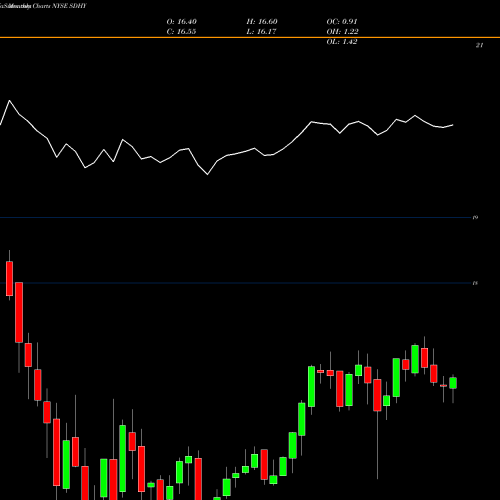Click the '21' price axis label
Image resolution: width=500 pixels, height=500 pixels.
coord(479,45)
